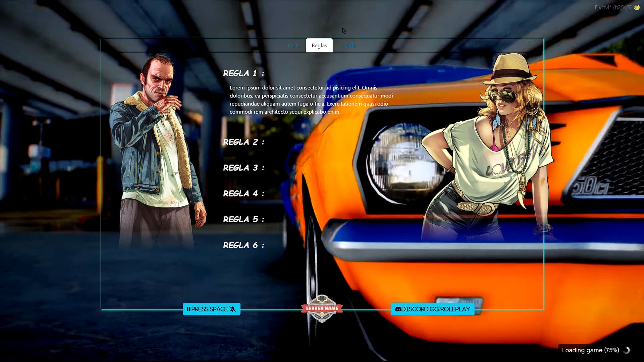
Task: Open the Inicio tab
Action: tap(293, 45)
